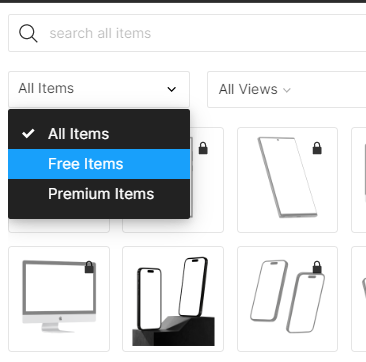
Task: Select All Items option in the open menu
Action: (99, 134)
